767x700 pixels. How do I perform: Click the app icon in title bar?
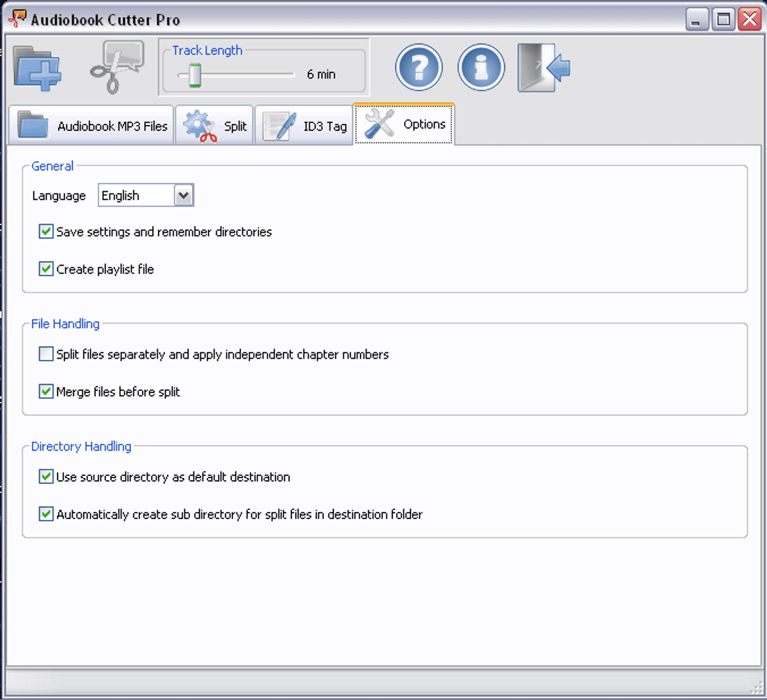(17, 19)
